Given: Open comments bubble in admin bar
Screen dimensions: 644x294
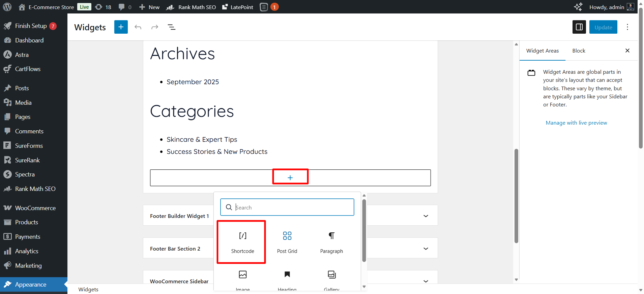Looking at the screenshot, I should point(125,7).
